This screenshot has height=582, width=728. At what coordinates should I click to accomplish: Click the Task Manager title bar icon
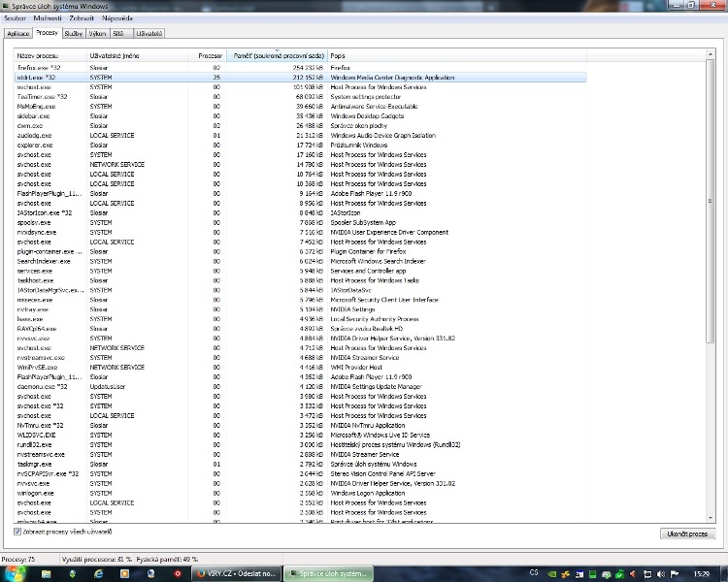6,6
